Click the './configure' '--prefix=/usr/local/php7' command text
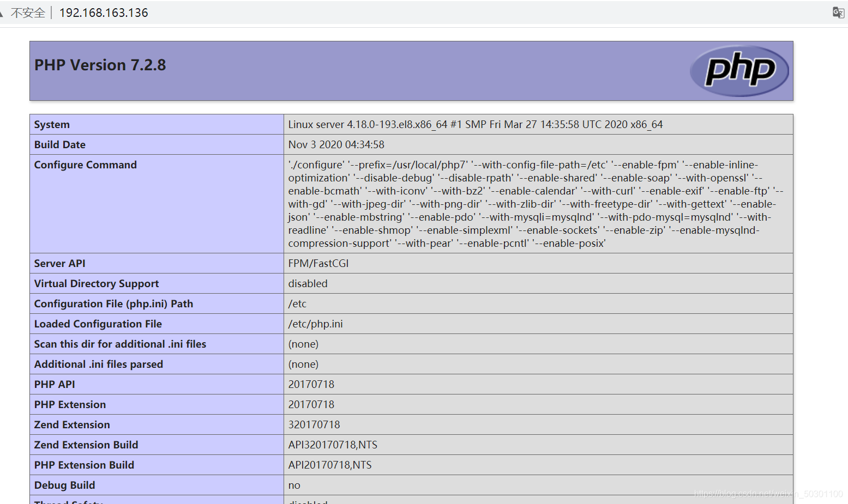The height and width of the screenshot is (504, 848). coord(536,204)
